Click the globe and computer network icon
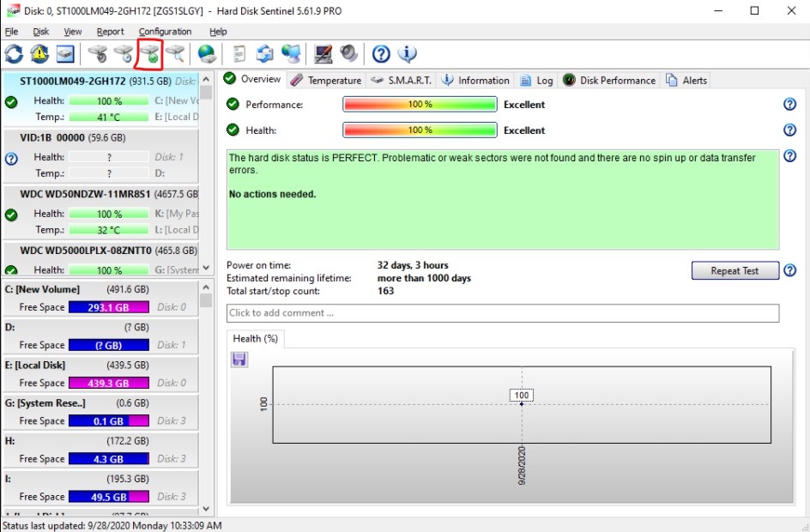This screenshot has height=532, width=810. coord(291,54)
